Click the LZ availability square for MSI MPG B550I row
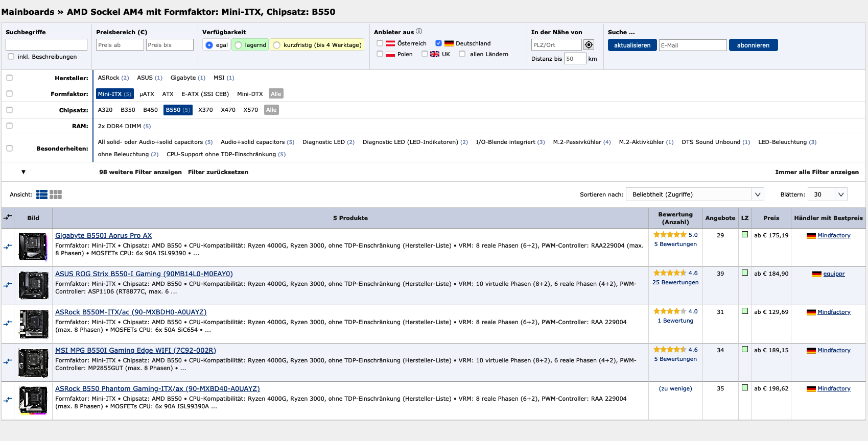The image size is (868, 441). pyautogui.click(x=745, y=349)
